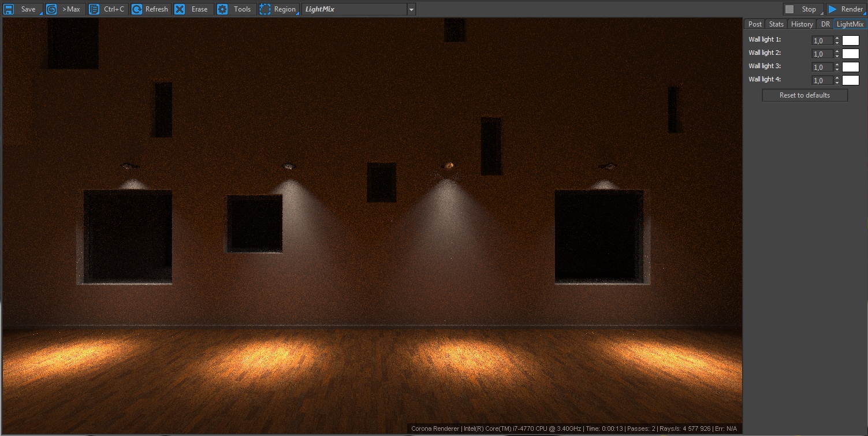Click Reset to defaults button
Viewport: 868px width, 436px height.
805,95
